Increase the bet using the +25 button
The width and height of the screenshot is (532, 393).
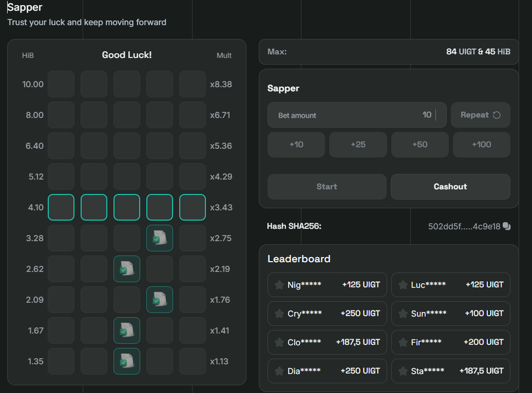358,144
